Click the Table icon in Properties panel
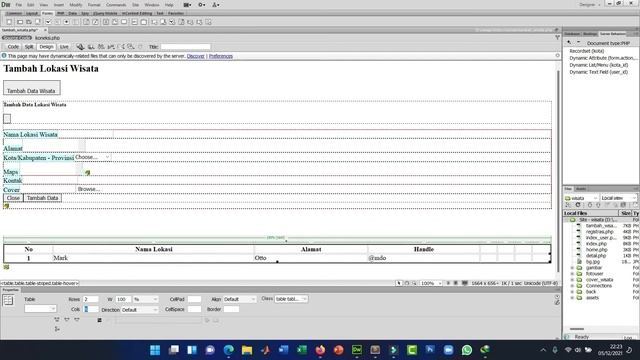The width and height of the screenshot is (640, 360). tap(8, 301)
